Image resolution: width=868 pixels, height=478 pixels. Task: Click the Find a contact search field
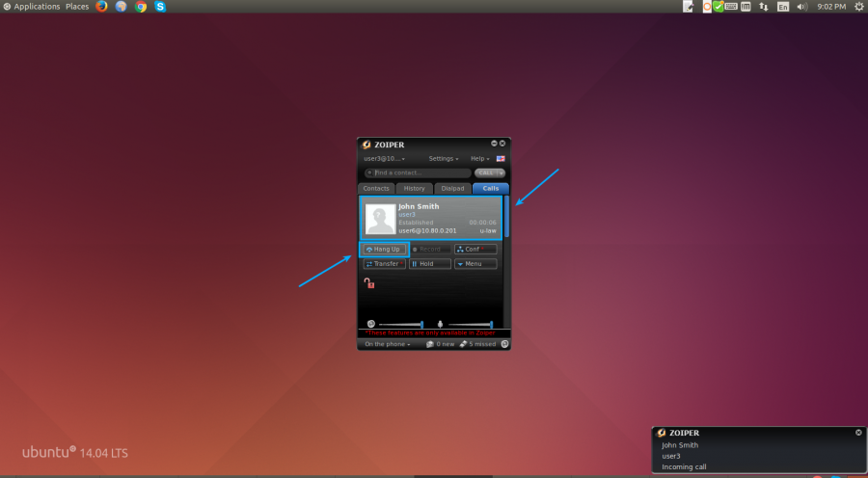[x=418, y=173]
